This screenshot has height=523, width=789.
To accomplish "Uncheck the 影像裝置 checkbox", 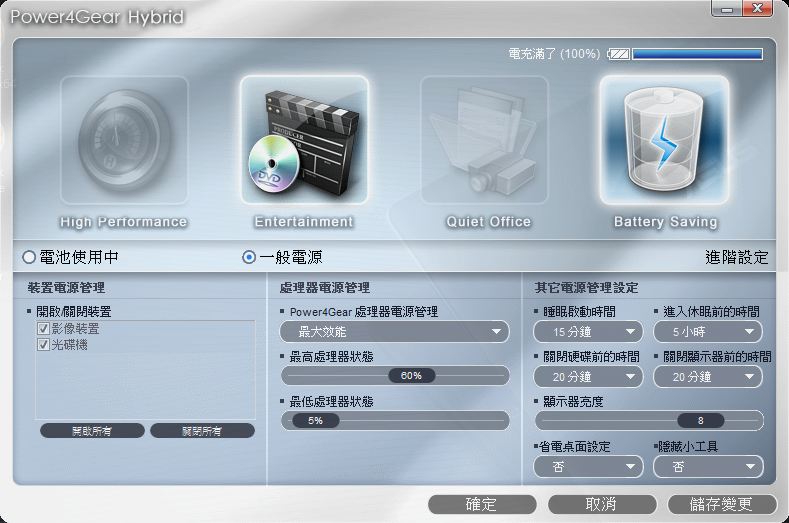I will pos(43,329).
